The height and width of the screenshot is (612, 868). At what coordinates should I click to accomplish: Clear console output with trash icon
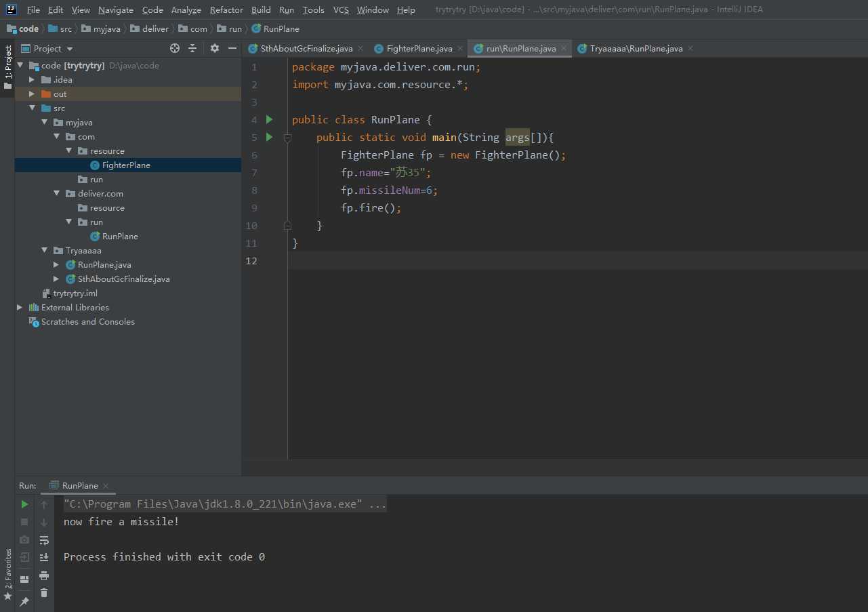[44, 593]
